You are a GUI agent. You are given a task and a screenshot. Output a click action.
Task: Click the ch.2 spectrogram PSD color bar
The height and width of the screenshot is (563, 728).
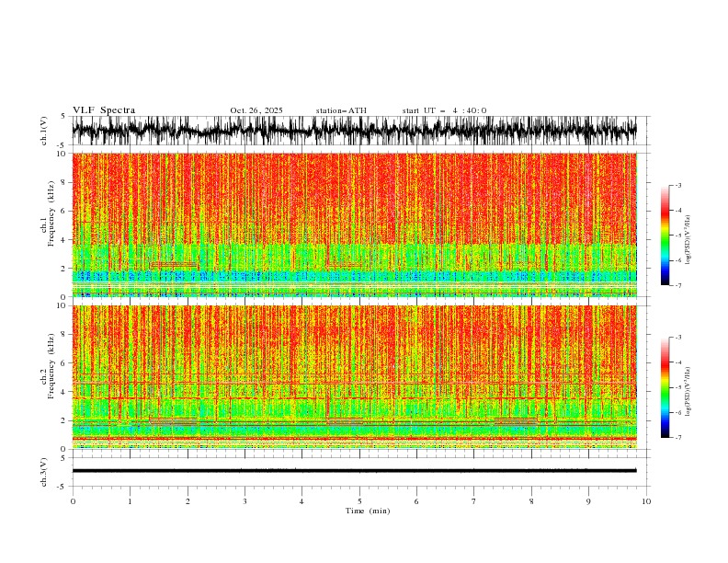[x=665, y=387]
